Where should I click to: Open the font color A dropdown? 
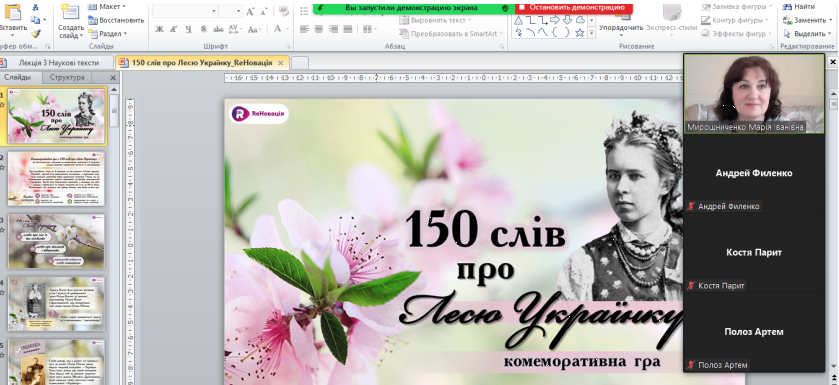click(281, 29)
